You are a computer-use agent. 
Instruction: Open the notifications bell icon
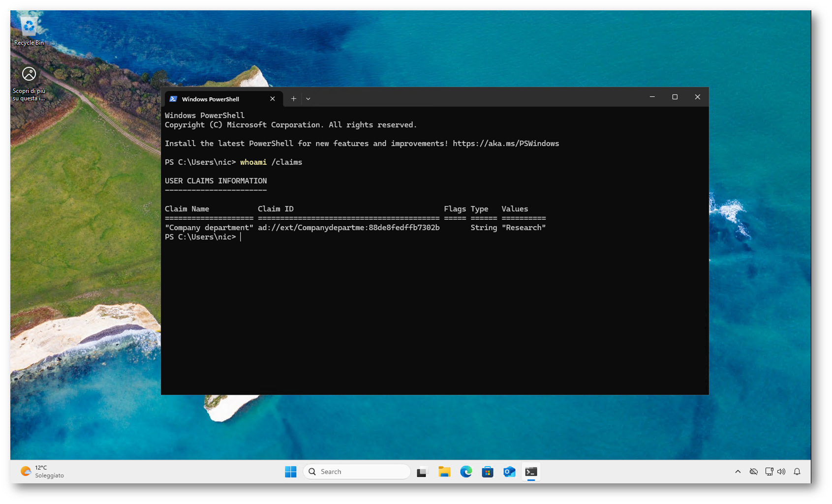(x=797, y=472)
